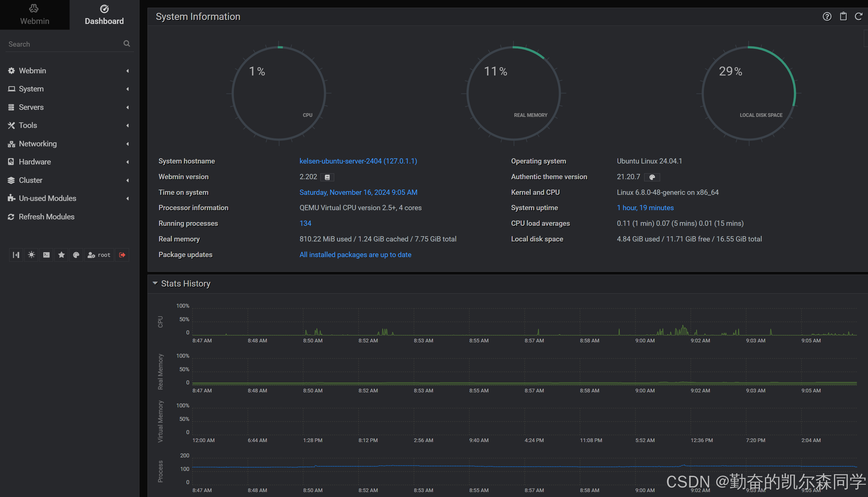Click palette icon beside theme version 21.20.7
The image size is (868, 497).
coord(652,177)
